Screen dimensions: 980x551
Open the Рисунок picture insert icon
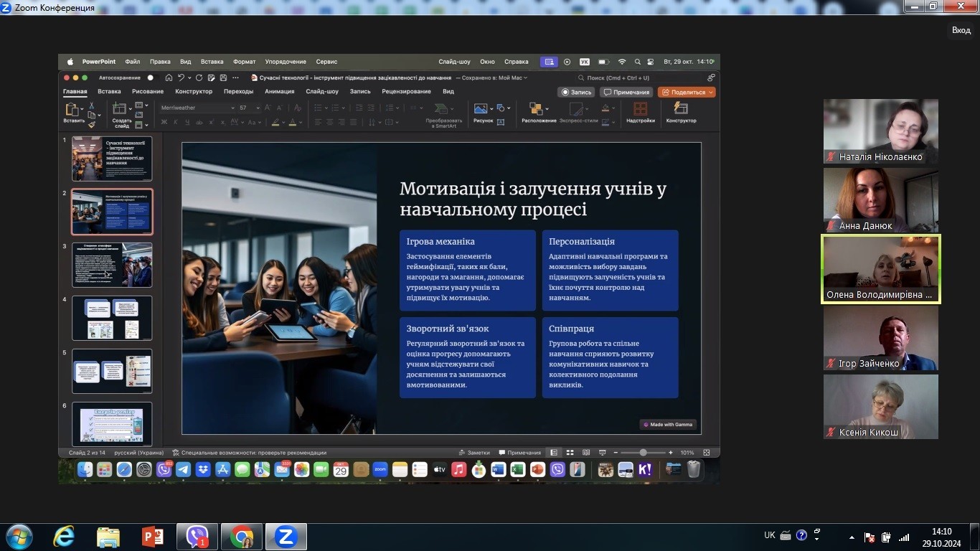[x=481, y=108]
